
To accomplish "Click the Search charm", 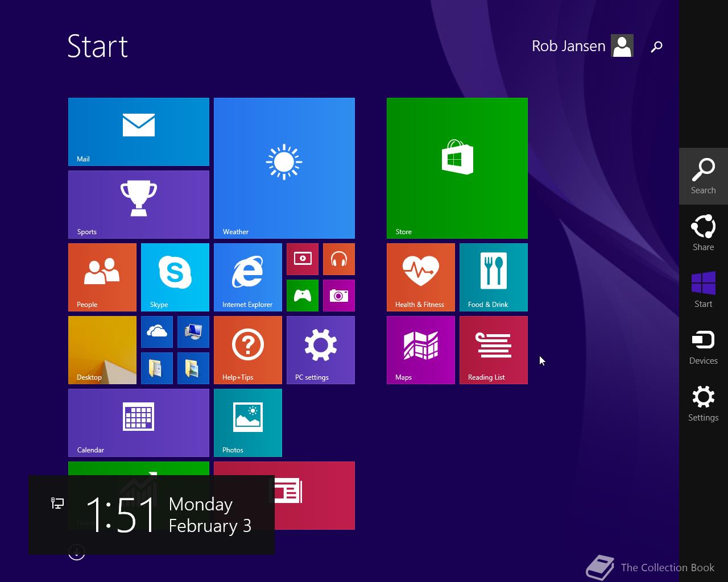I will point(704,176).
